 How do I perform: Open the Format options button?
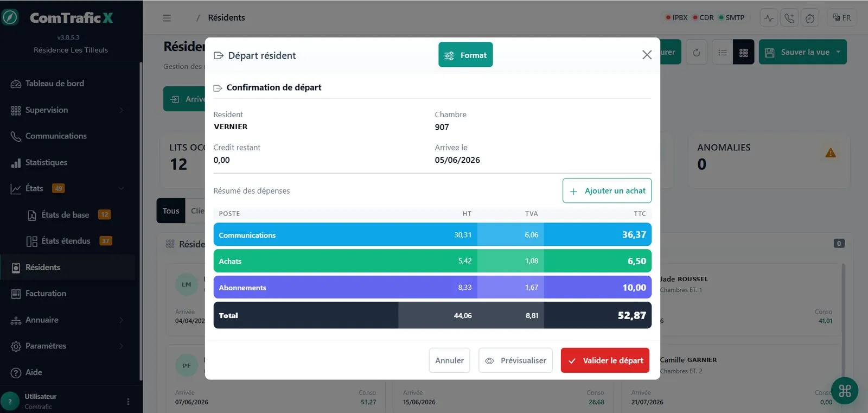[465, 55]
